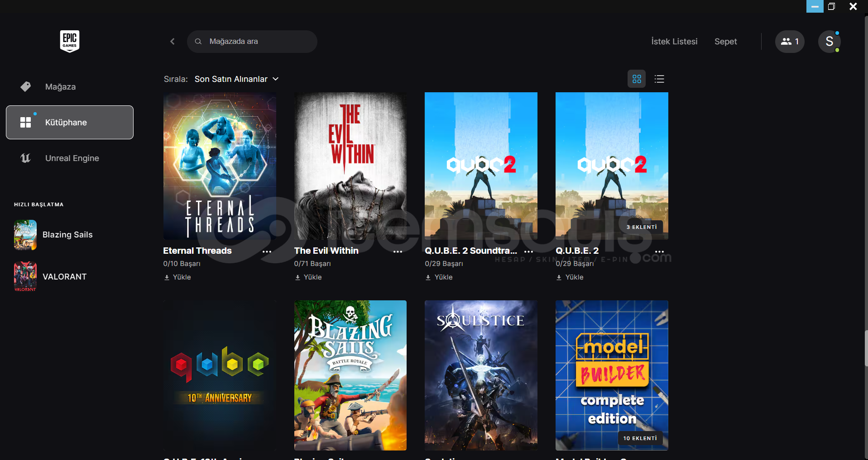Viewport: 868px width, 460px height.
Task: Open Model Builder Complete Edition cover
Action: tap(612, 375)
